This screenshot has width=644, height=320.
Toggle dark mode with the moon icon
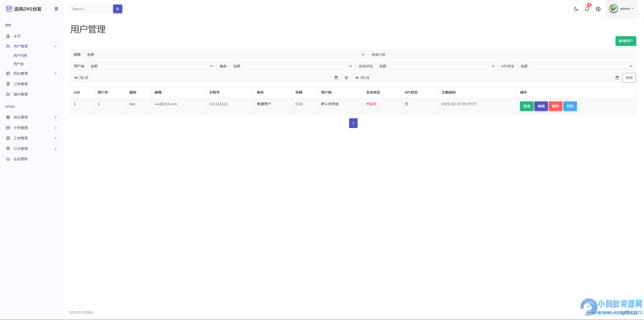pyautogui.click(x=576, y=9)
